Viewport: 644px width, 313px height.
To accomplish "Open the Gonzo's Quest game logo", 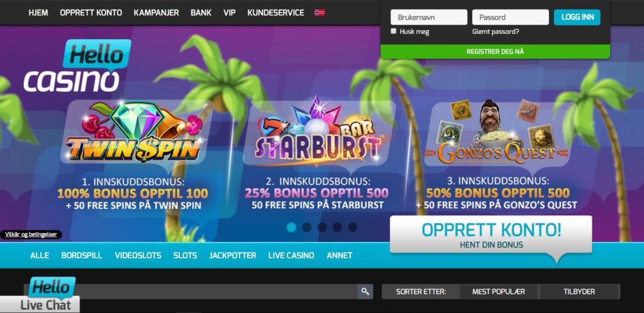I will click(497, 133).
